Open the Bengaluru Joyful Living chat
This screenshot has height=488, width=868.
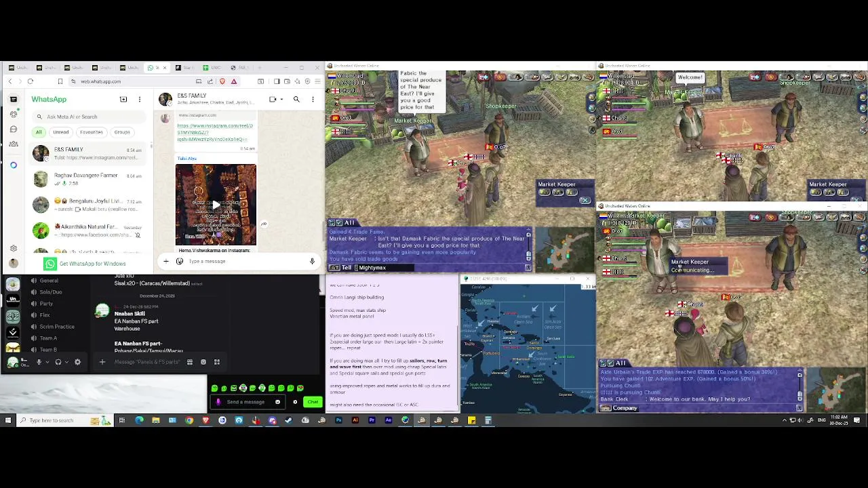point(88,205)
